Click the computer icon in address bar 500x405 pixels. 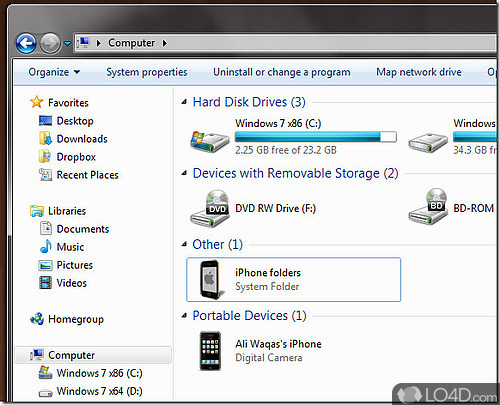[83, 43]
